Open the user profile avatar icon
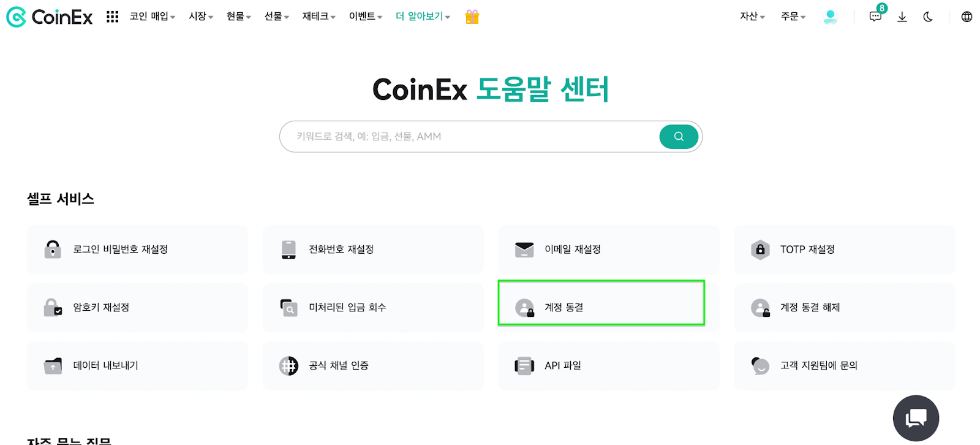980x445 pixels. 830,17
